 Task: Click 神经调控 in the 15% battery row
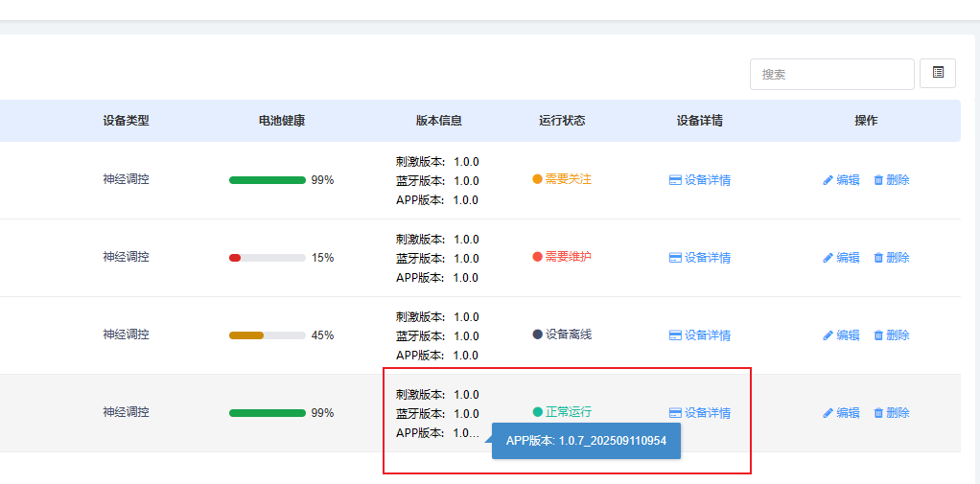click(127, 257)
